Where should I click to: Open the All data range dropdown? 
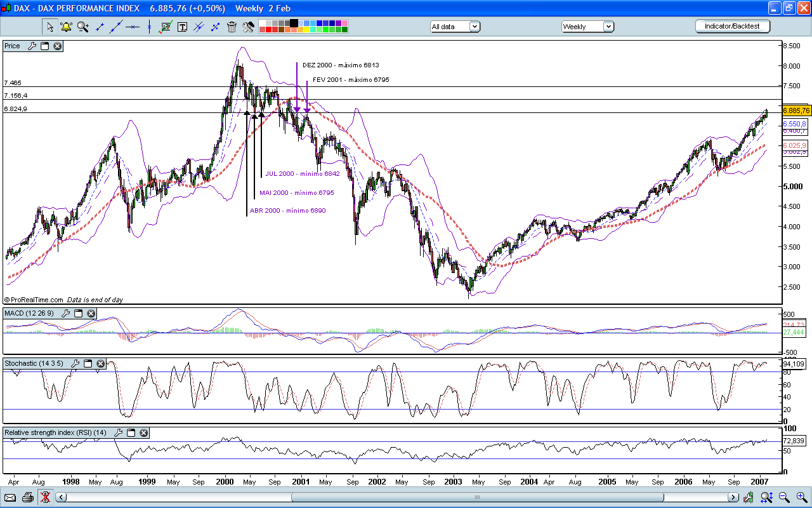click(473, 27)
